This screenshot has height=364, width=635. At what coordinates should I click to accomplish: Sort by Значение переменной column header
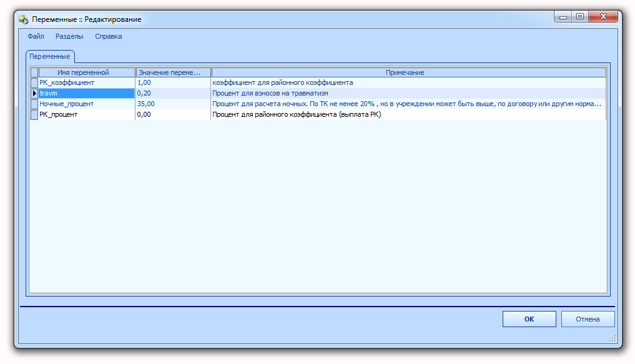[173, 72]
